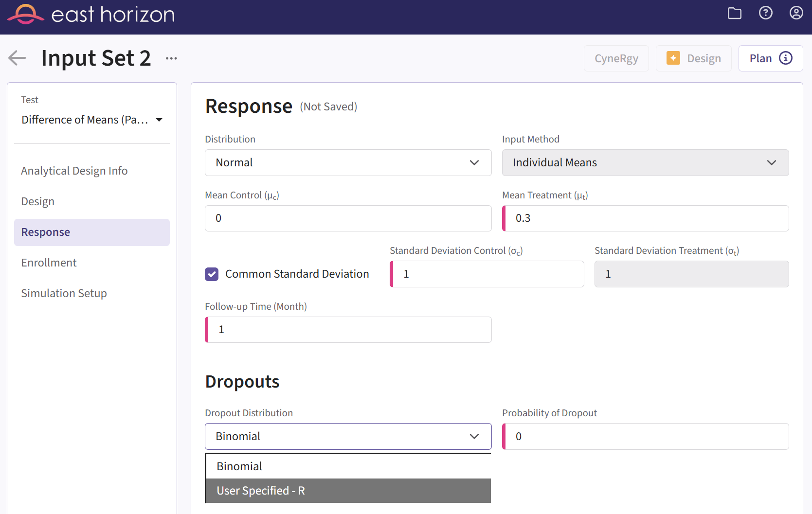812x514 pixels.
Task: Click the CyneRgy button
Action: click(x=616, y=58)
